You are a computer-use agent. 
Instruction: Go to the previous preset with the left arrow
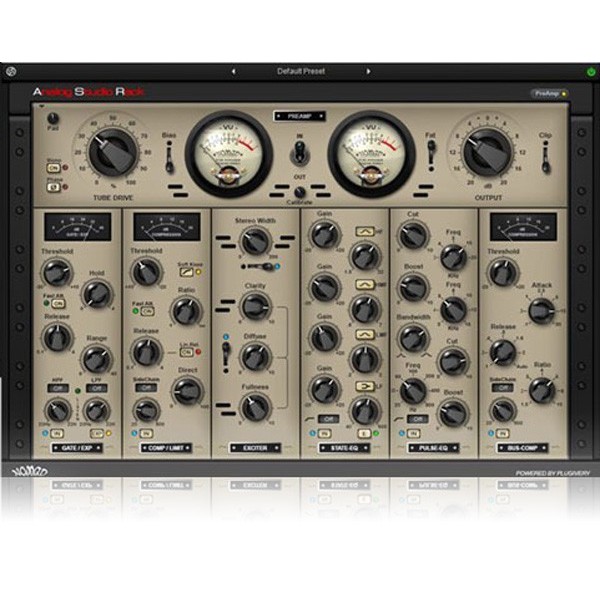click(233, 71)
